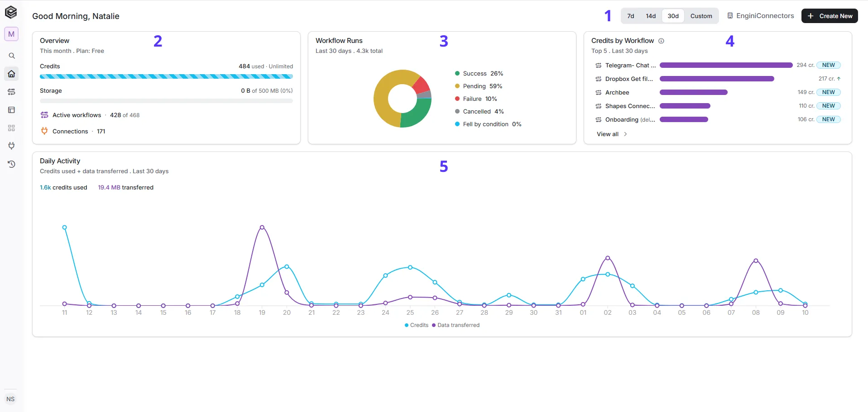Click the workflow icon beside Archbee

click(598, 92)
